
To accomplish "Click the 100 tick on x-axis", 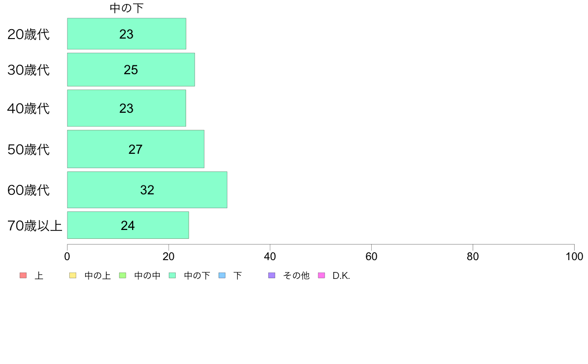I will pos(574,256).
